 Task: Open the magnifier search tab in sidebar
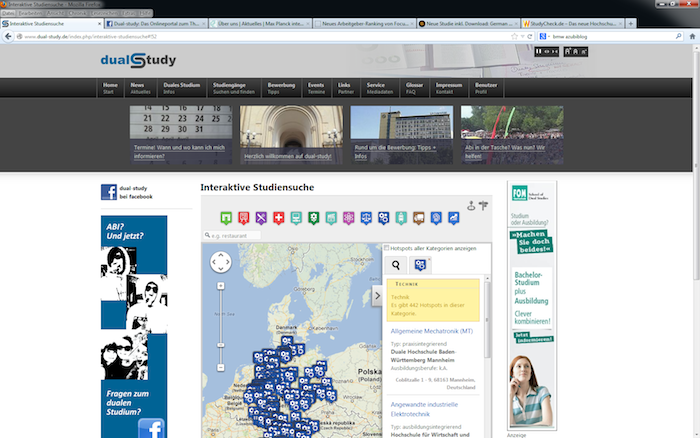(396, 265)
